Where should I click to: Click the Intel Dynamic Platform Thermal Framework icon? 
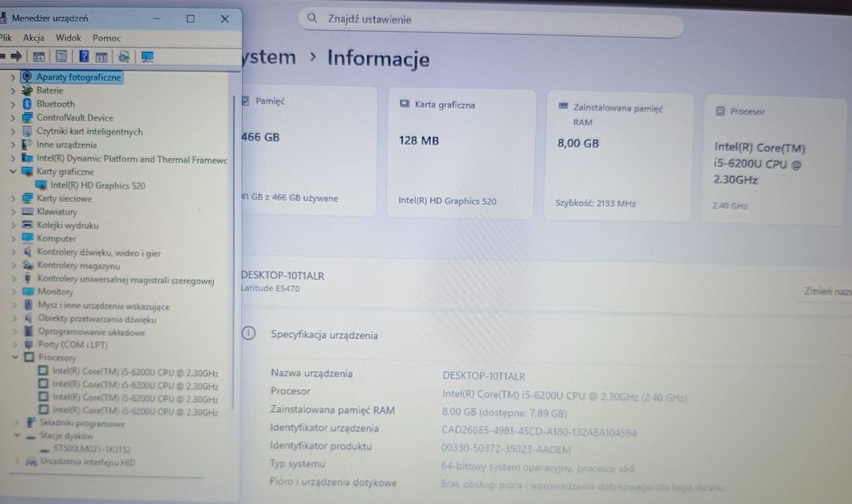(x=27, y=158)
